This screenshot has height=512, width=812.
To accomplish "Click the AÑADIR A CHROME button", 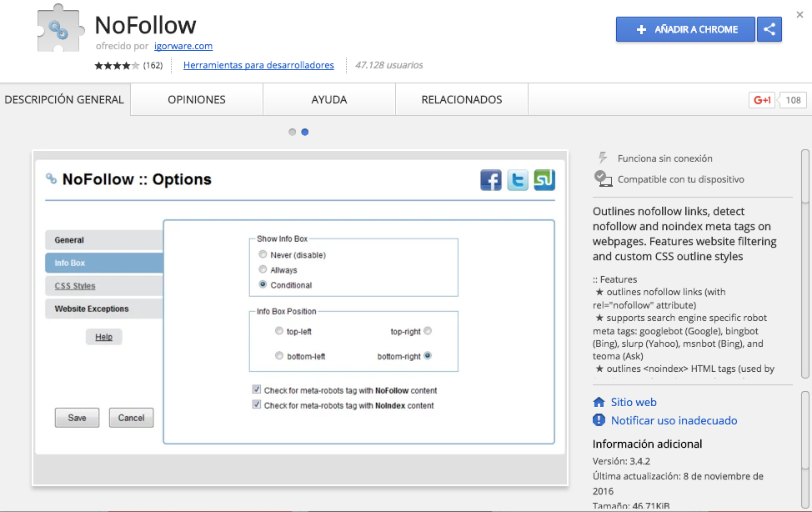I will pyautogui.click(x=685, y=29).
